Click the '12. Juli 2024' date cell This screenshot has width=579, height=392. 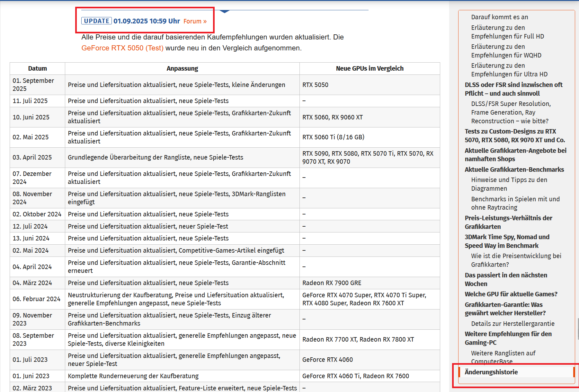[38, 226]
